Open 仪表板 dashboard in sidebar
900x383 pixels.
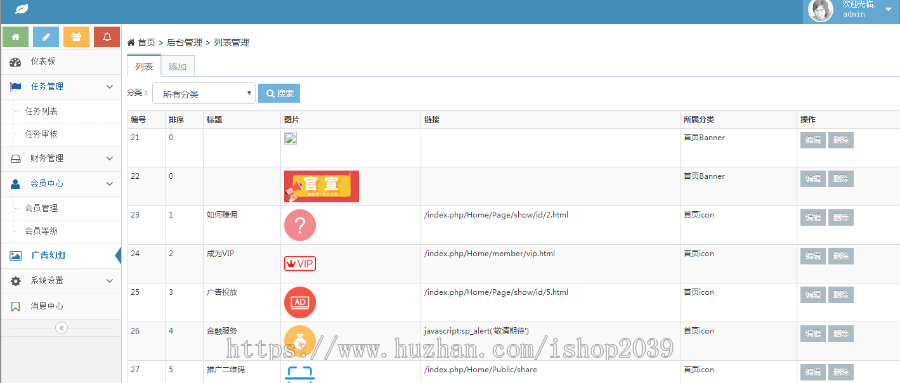(x=61, y=62)
